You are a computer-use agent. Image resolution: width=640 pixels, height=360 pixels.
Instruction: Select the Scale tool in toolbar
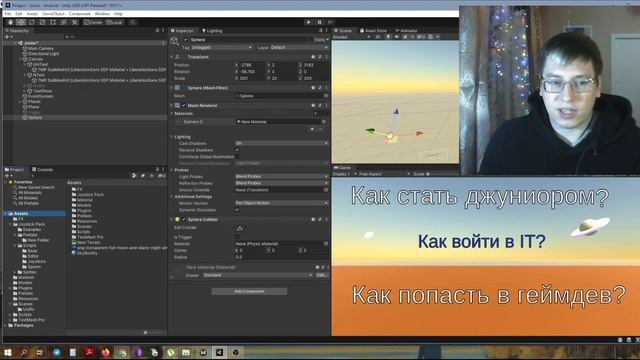tap(42, 22)
